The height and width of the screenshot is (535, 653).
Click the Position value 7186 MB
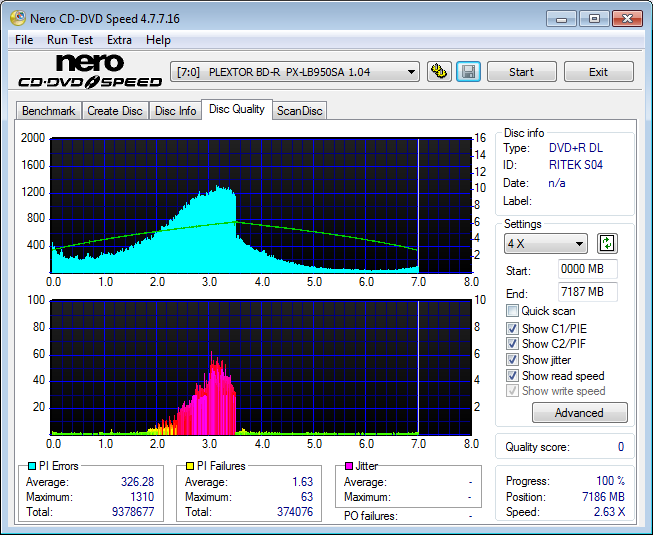click(x=603, y=497)
